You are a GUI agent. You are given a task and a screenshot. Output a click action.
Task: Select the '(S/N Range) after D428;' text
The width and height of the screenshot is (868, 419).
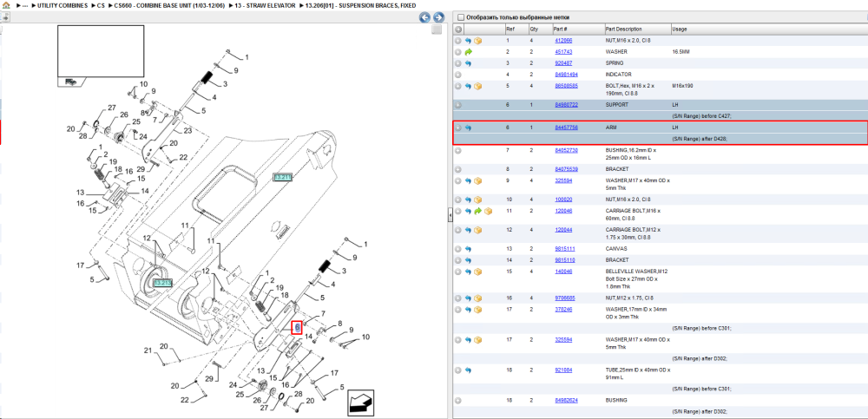point(700,139)
